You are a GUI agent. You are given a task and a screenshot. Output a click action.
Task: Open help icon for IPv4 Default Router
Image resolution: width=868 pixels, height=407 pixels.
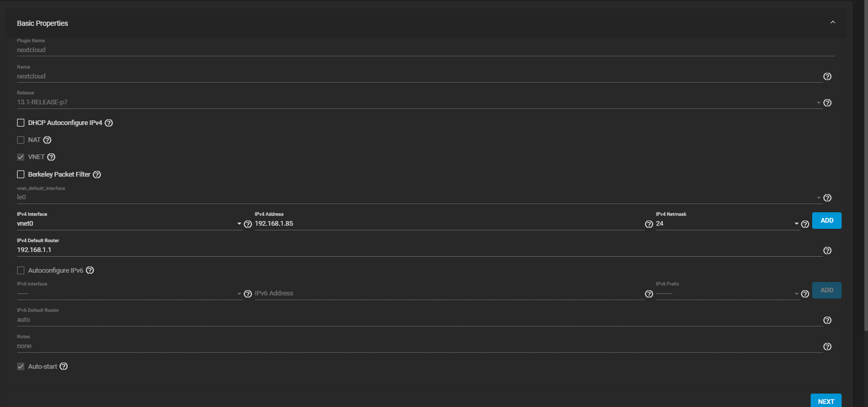coord(827,251)
